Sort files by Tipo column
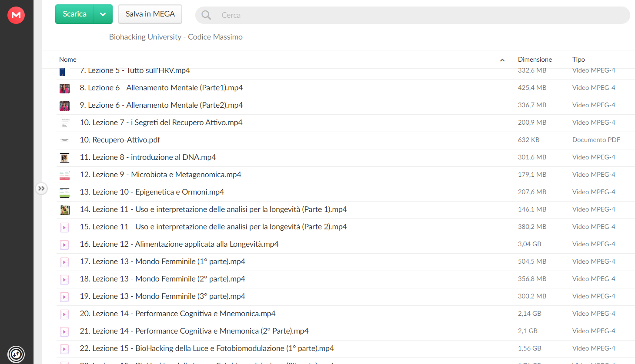This screenshot has width=635, height=364. [578, 60]
